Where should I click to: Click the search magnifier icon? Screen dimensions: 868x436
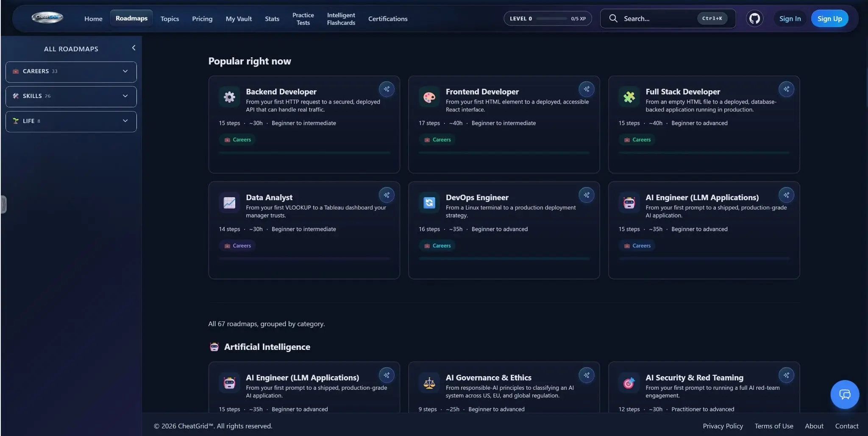tap(613, 18)
